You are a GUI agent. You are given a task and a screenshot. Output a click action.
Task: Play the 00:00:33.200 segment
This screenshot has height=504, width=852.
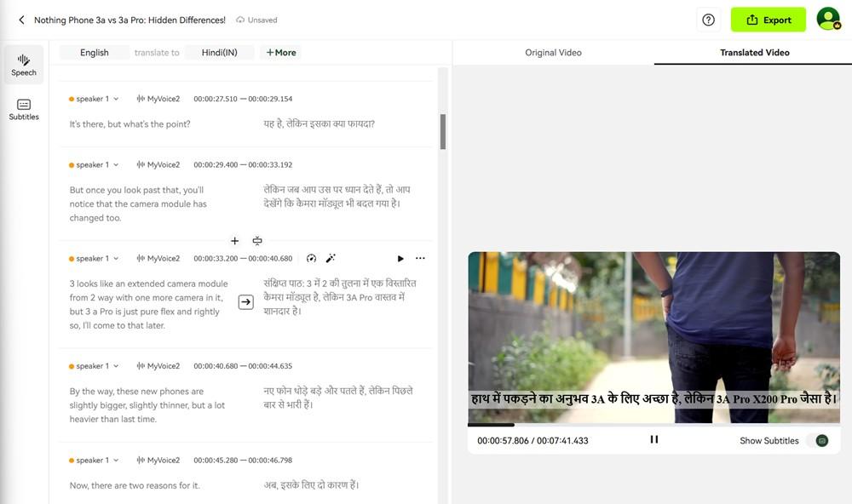(400, 259)
